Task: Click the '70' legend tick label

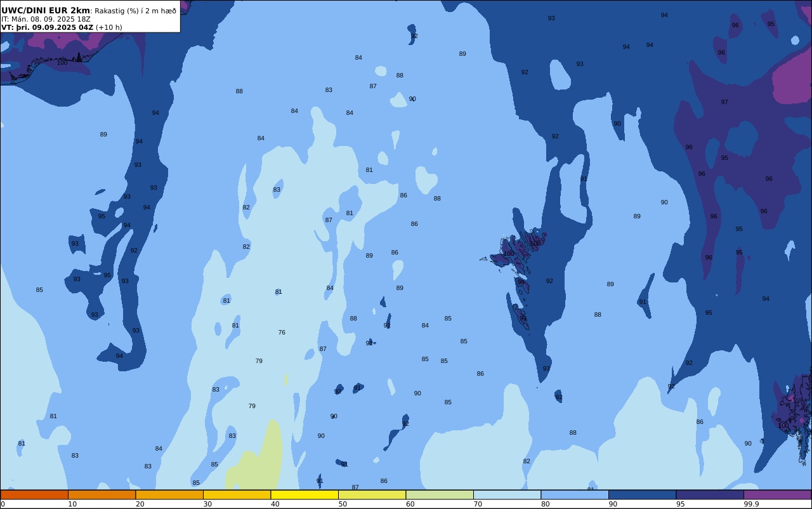Action: 478,504
